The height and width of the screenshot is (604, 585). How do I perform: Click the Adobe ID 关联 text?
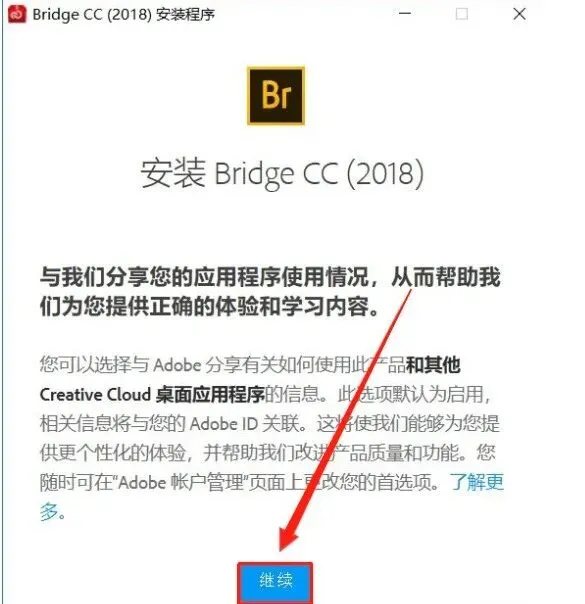244,424
